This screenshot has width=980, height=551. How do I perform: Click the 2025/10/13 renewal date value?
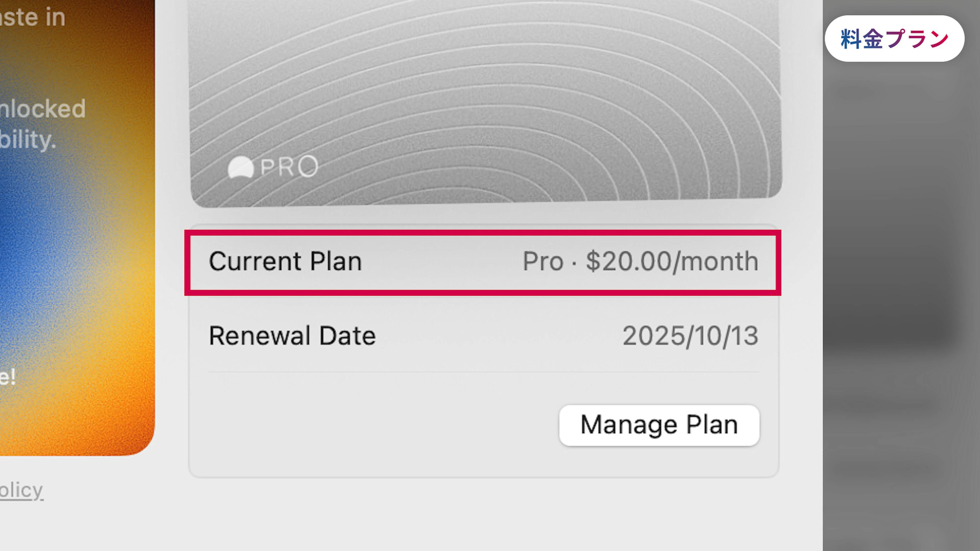tap(690, 336)
